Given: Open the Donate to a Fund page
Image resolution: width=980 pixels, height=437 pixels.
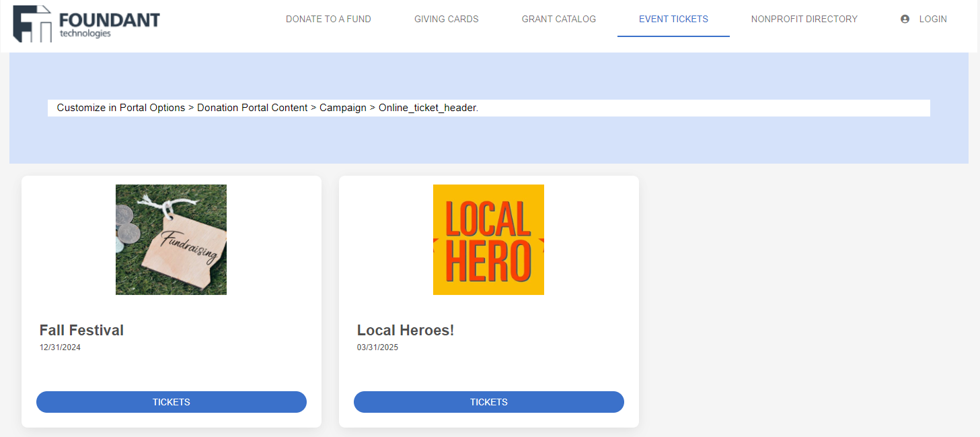Looking at the screenshot, I should click(328, 19).
